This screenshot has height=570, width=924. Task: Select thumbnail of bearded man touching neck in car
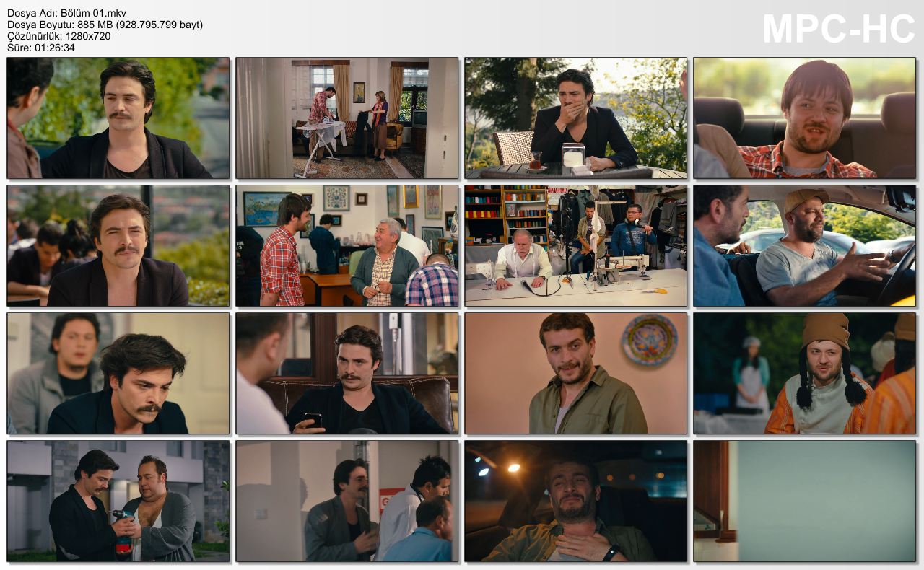[x=576, y=501]
